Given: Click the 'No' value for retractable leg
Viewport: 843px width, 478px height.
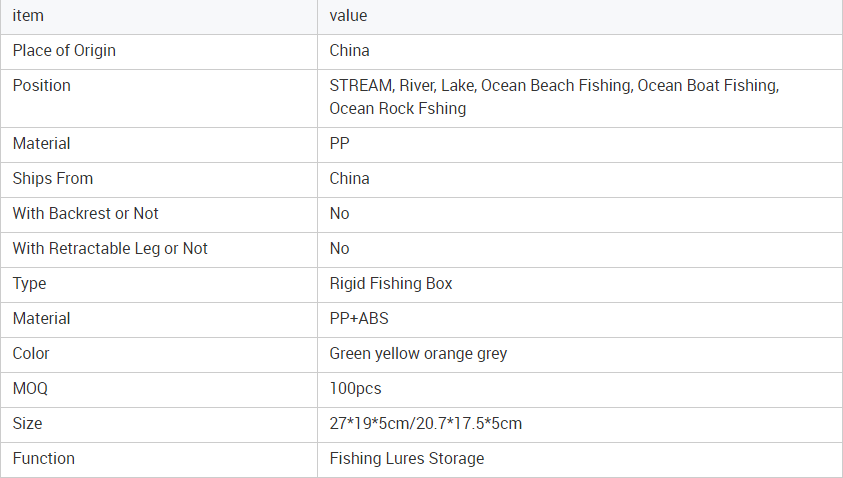Looking at the screenshot, I should [x=339, y=248].
